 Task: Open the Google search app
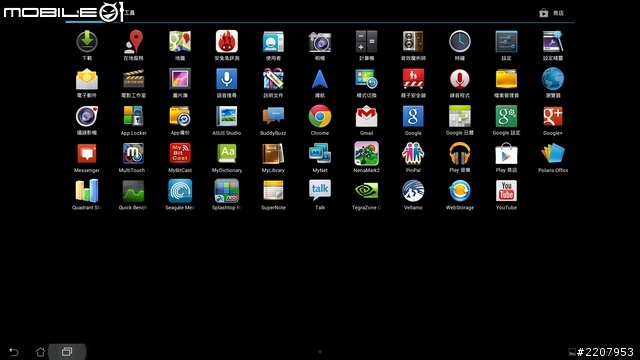pos(413,116)
